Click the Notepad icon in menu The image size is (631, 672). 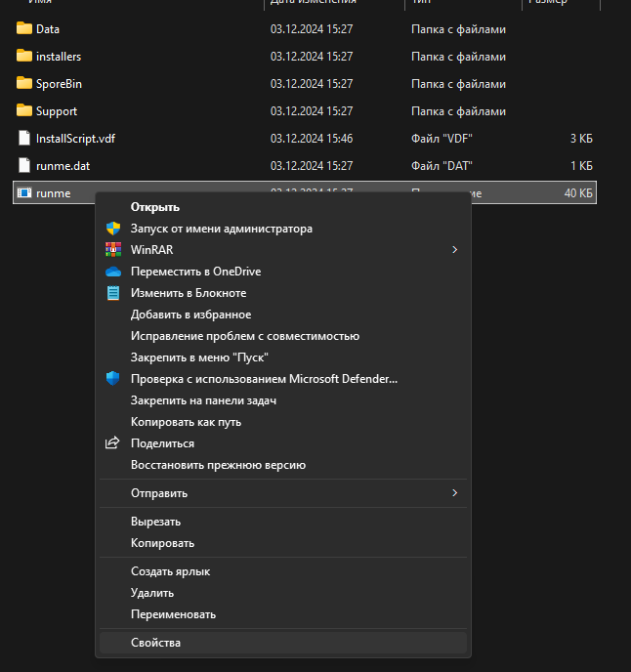click(113, 293)
